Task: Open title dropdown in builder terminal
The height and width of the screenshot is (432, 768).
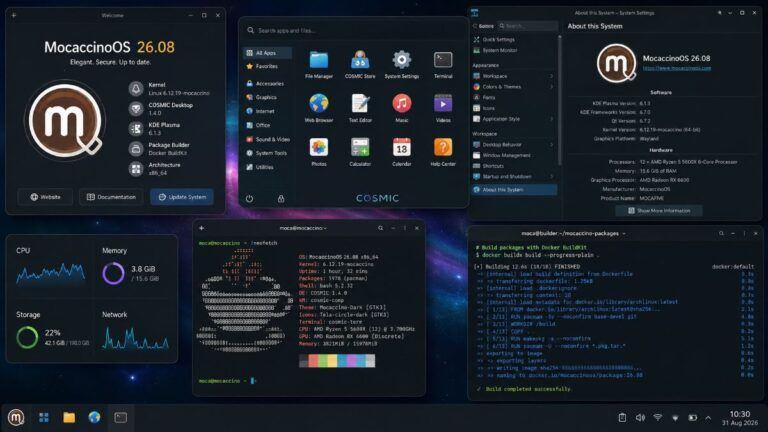Action: [624, 234]
